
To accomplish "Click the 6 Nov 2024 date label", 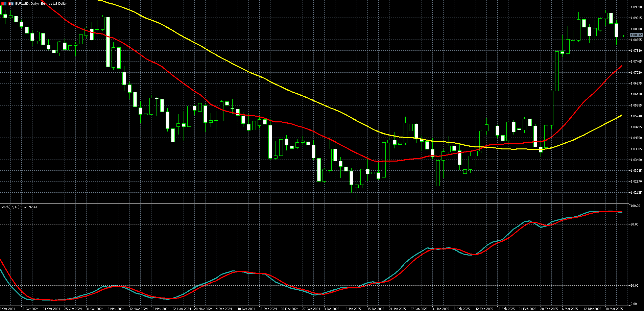I will coord(116,309).
